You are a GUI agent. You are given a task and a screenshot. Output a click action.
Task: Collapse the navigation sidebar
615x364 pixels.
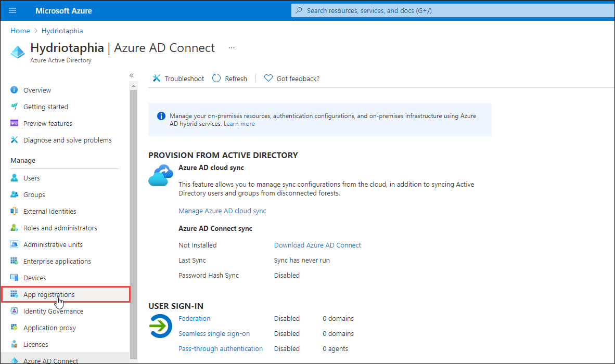pyautogui.click(x=132, y=75)
